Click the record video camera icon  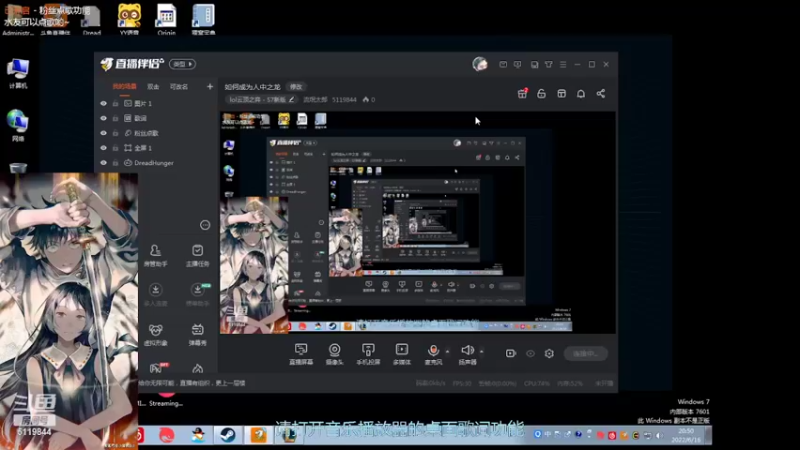(511, 353)
